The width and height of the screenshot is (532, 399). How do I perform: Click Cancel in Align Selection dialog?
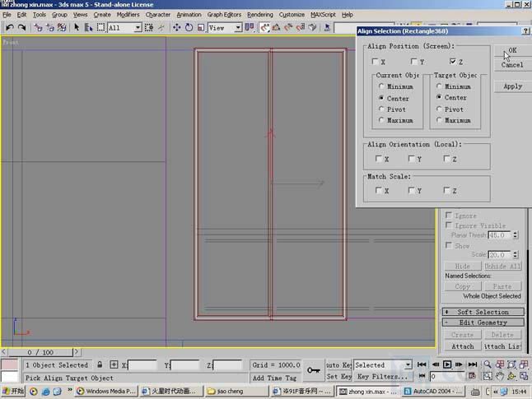coord(512,65)
